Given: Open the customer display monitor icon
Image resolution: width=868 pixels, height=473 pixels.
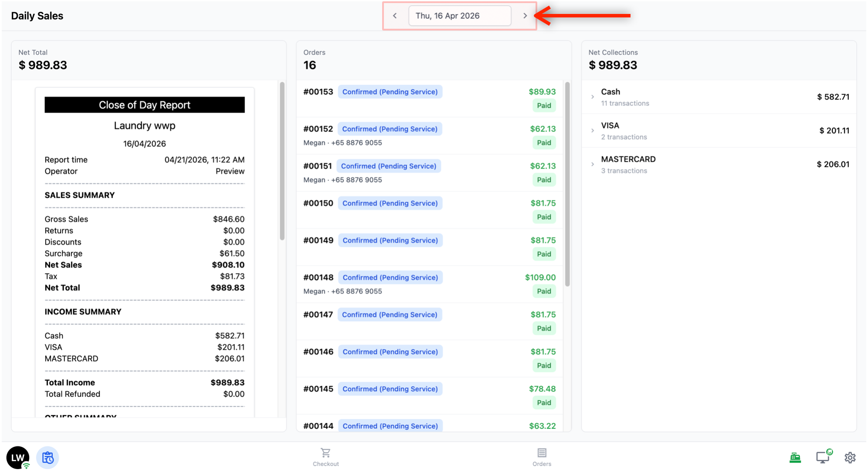Looking at the screenshot, I should click(823, 457).
